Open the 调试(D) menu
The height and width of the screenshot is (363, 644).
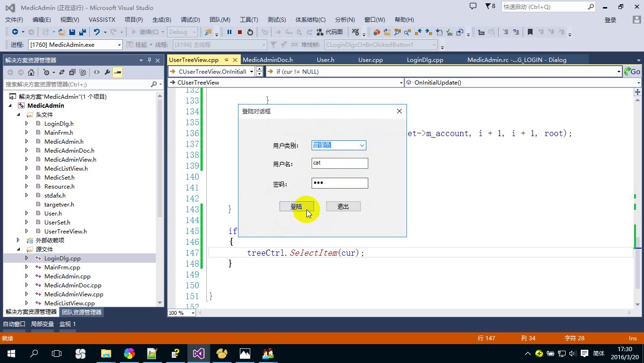190,19
